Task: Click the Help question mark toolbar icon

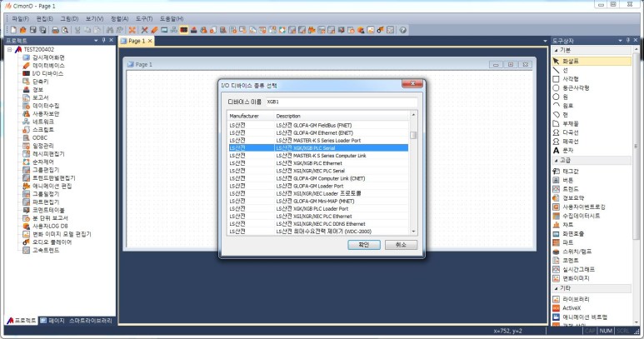Action: coord(403,30)
